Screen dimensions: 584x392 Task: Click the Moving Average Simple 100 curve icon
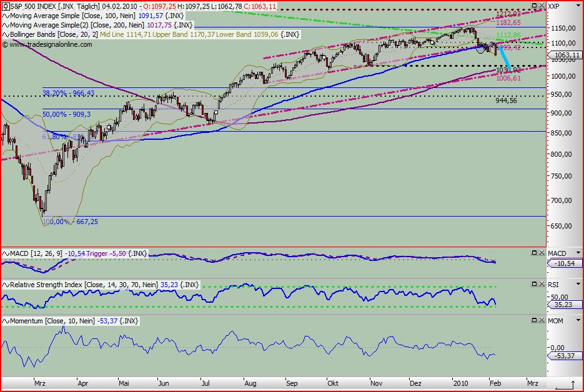click(x=5, y=17)
